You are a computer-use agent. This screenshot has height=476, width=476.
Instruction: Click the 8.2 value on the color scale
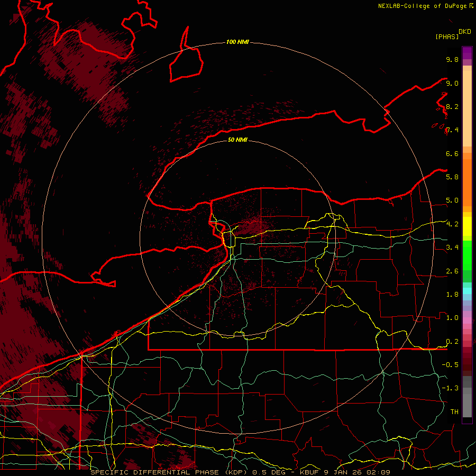coord(452,106)
